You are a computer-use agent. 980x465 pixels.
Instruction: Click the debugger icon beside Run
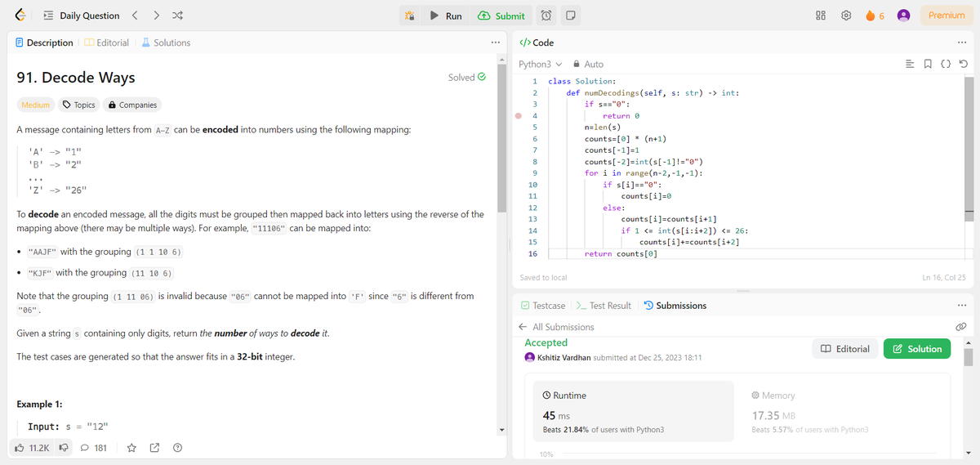(412, 16)
